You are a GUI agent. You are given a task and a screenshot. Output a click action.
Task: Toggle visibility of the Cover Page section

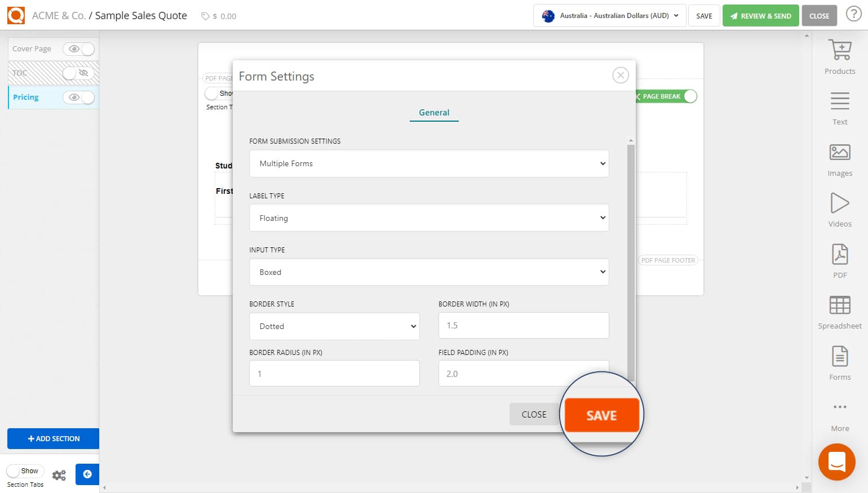pyautogui.click(x=79, y=49)
